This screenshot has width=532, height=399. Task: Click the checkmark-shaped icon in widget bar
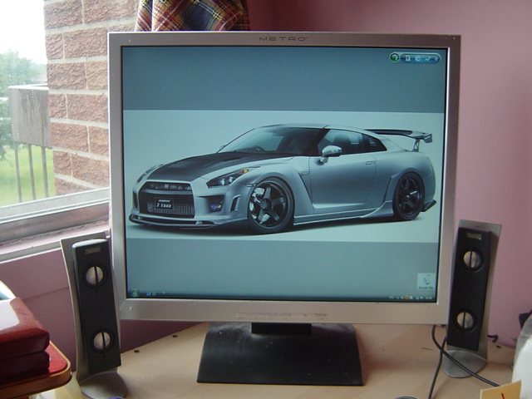pos(427,58)
